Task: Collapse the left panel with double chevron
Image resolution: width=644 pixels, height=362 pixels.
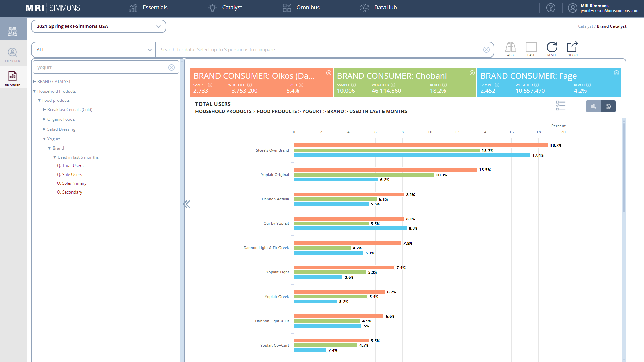Action: coord(186,204)
